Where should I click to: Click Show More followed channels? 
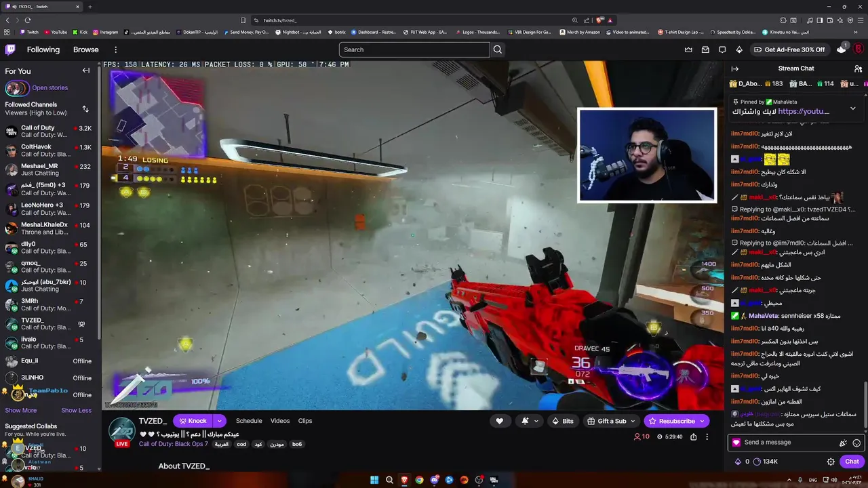click(21, 410)
